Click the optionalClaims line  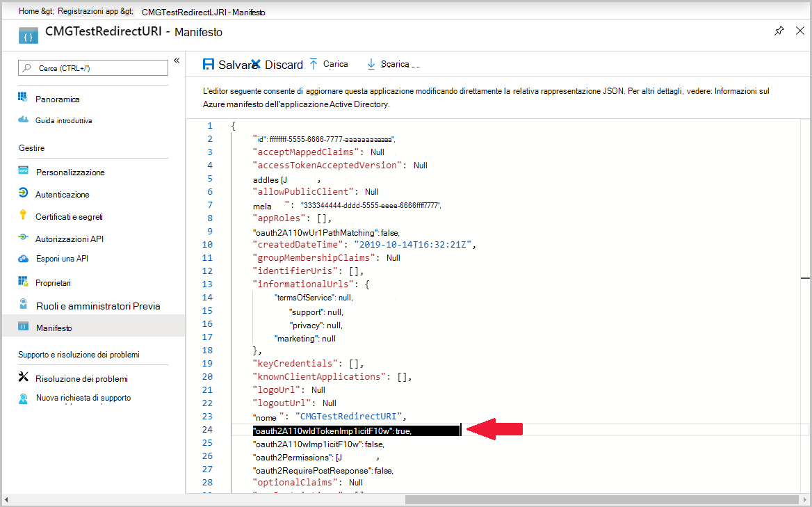(x=307, y=483)
